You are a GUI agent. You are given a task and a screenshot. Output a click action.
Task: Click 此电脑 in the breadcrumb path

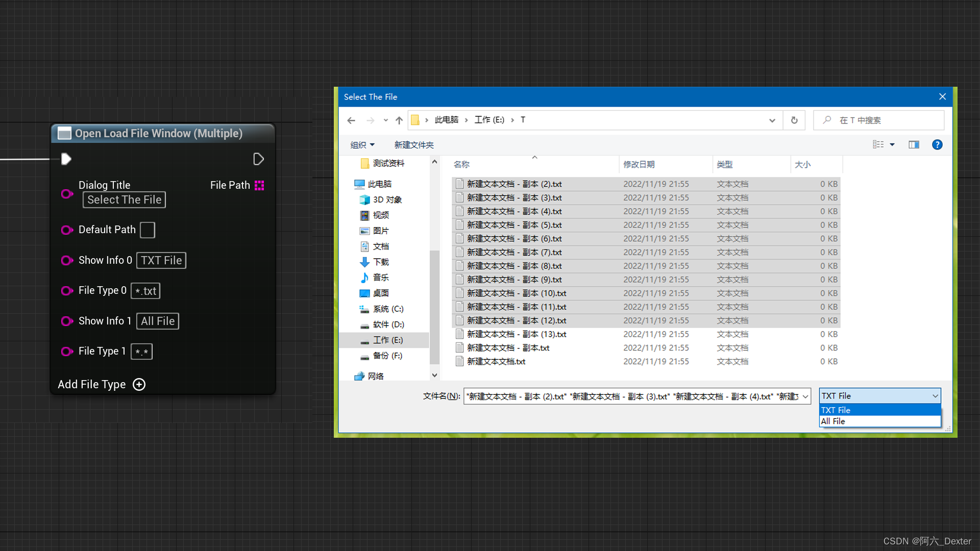[446, 119]
